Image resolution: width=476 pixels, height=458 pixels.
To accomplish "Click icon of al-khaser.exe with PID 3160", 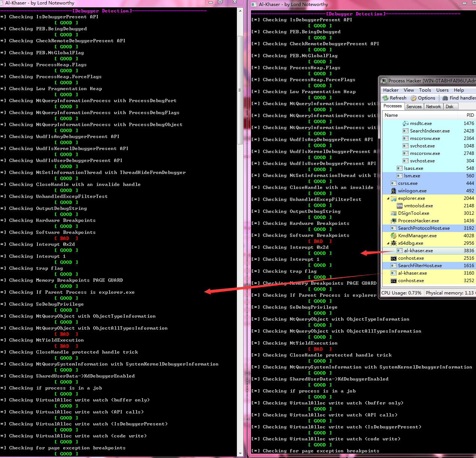I will tap(394, 273).
